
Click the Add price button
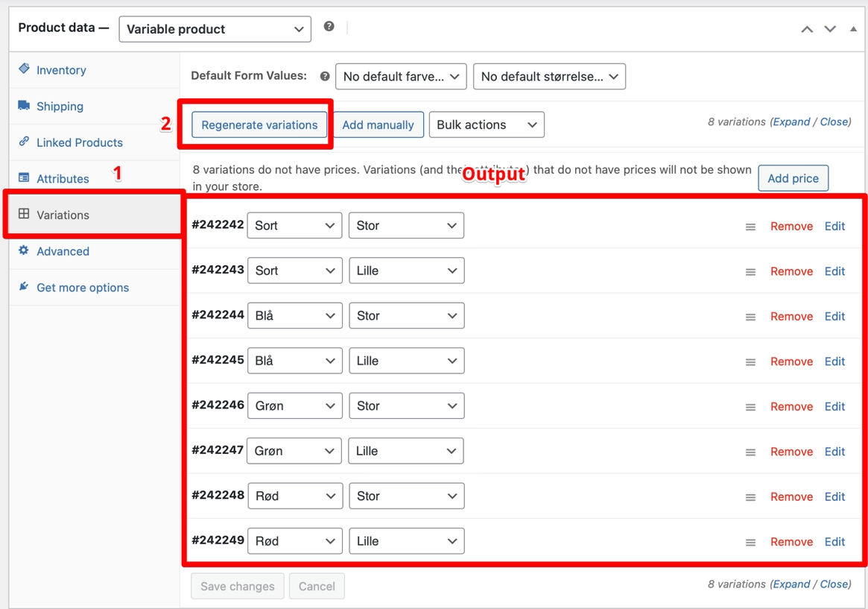(793, 179)
